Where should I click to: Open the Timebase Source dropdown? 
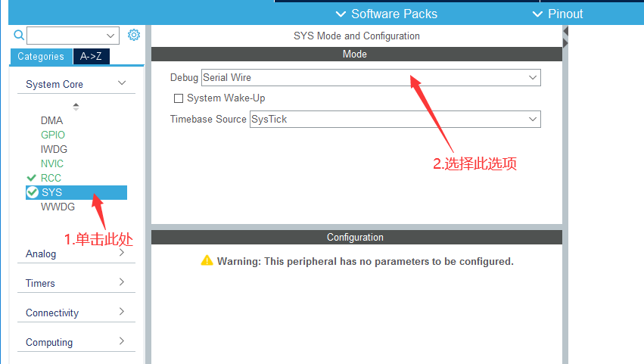pyautogui.click(x=395, y=119)
